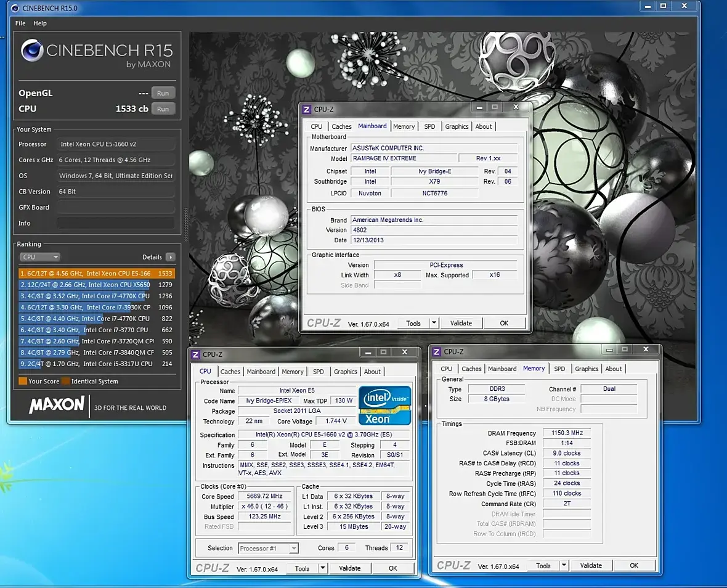The height and width of the screenshot is (588, 727).
Task: Click the Cinebench R15 sphere logo
Action: pos(32,51)
